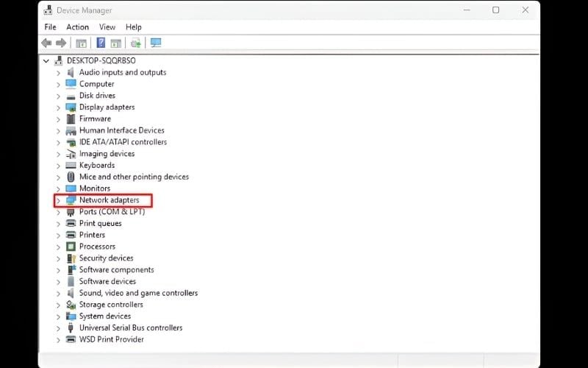
Task: Click the Mice and other pointing devices icon
Action: point(71,177)
